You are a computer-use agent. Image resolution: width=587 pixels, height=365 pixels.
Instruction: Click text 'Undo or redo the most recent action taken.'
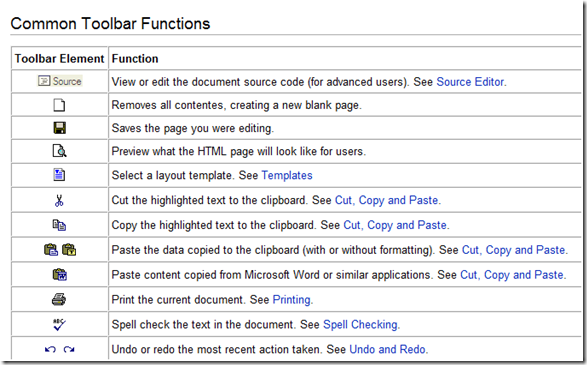[x=217, y=349]
